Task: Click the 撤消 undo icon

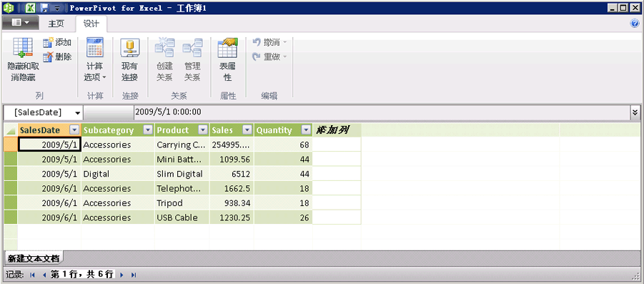Action: tap(257, 42)
